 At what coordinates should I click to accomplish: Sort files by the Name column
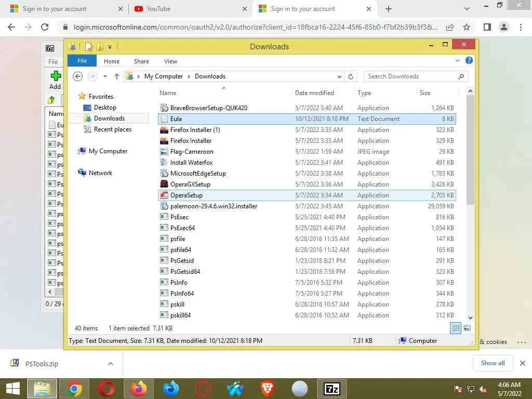point(224,92)
